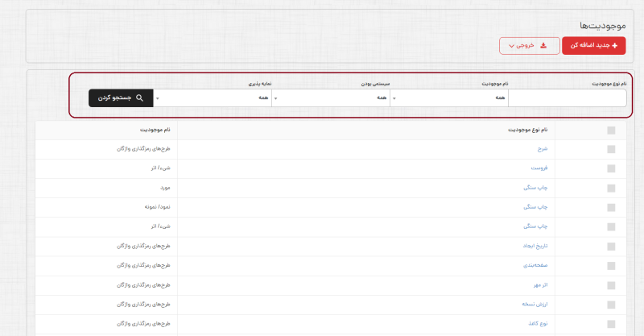
Task: Focus the نام نوع موجودیت text field
Action: tap(571, 97)
